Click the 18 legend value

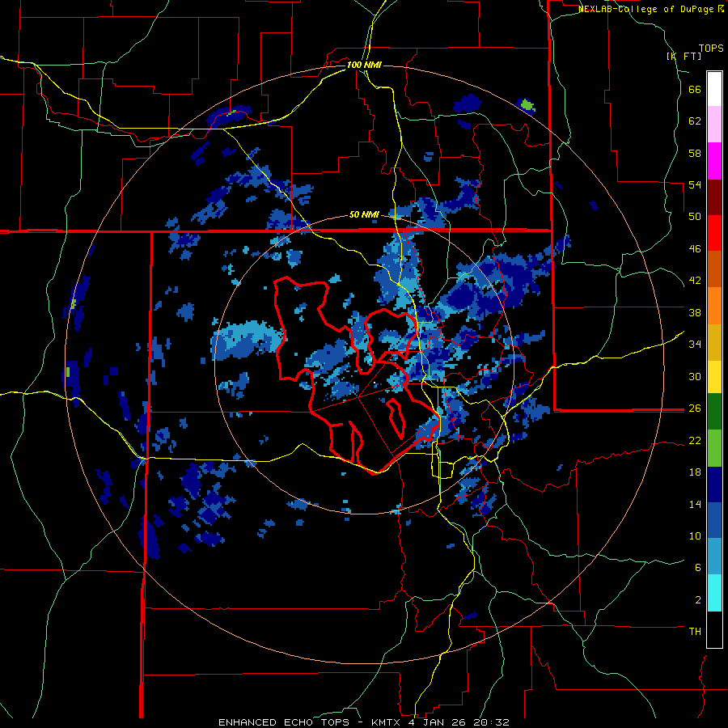click(695, 472)
